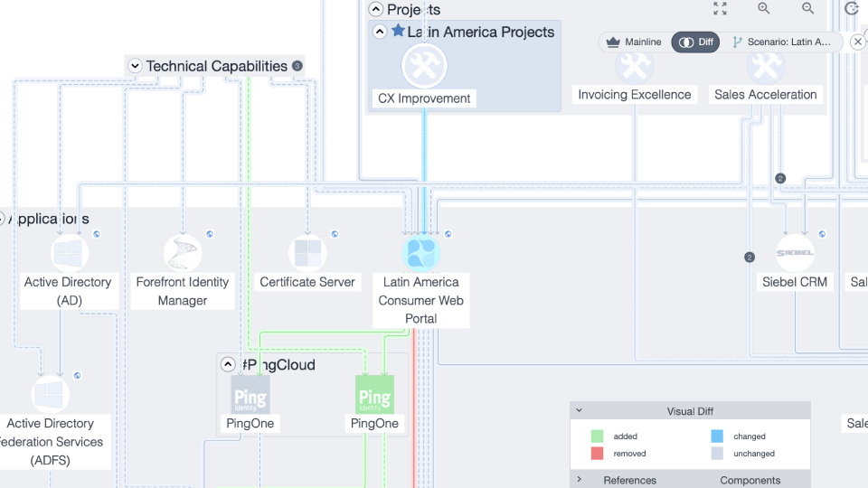The width and height of the screenshot is (868, 488).
Task: Click the Invoicing Excellence label
Action: point(635,95)
